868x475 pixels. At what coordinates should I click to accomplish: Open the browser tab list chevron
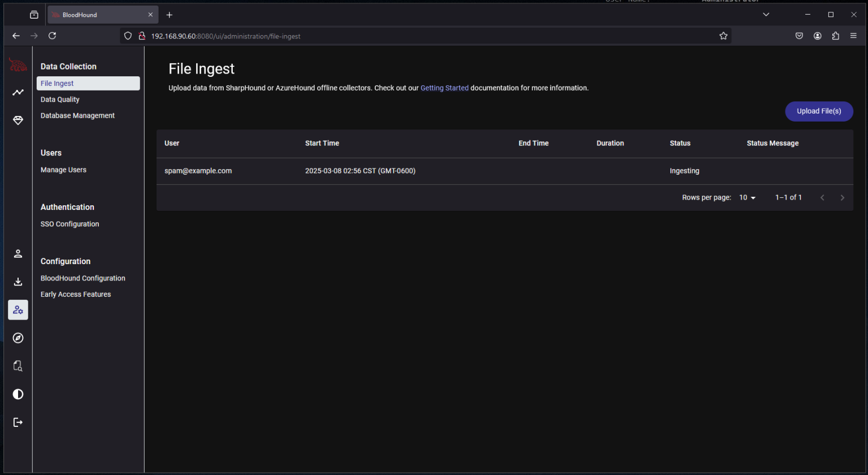[766, 15]
